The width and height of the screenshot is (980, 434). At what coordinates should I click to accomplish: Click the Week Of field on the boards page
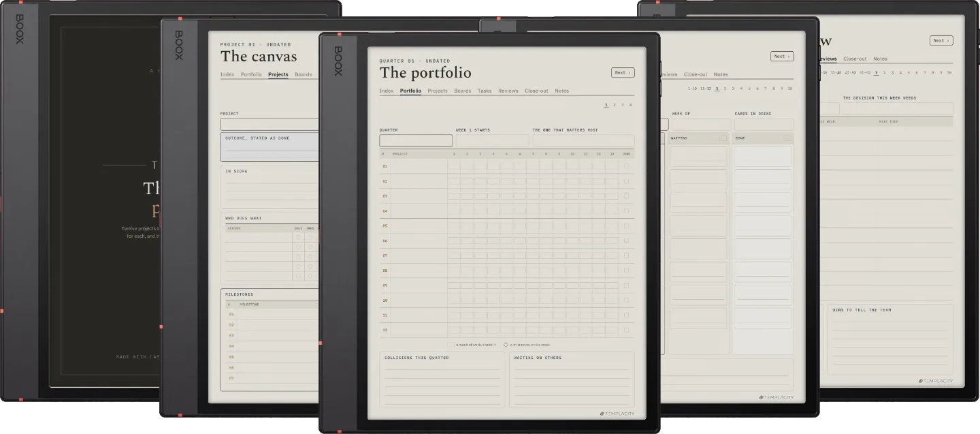[701, 124]
